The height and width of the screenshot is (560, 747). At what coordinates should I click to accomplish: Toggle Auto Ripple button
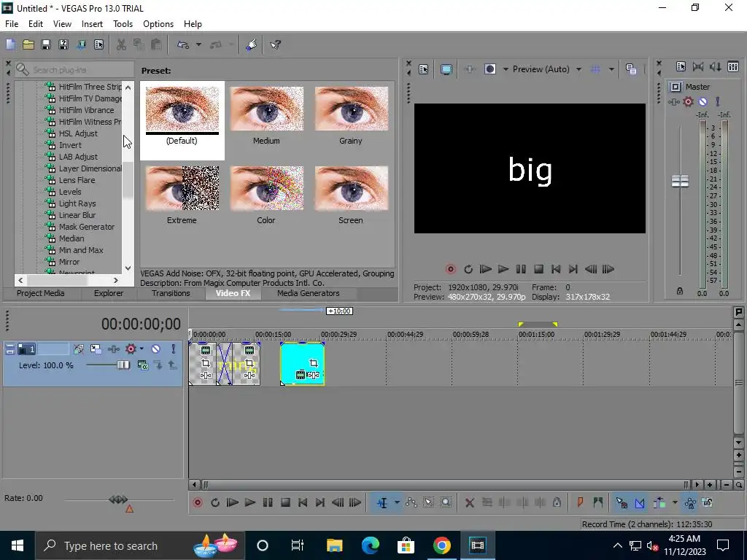click(x=659, y=502)
